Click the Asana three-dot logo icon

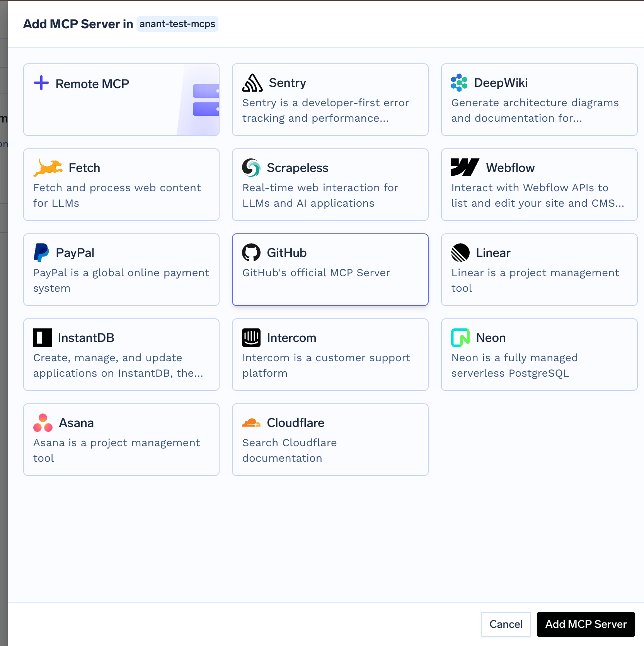pyautogui.click(x=43, y=423)
